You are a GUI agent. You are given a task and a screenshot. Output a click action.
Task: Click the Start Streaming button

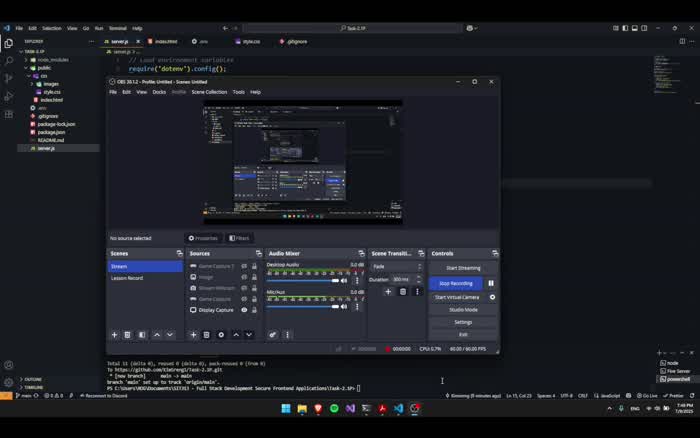click(x=463, y=268)
